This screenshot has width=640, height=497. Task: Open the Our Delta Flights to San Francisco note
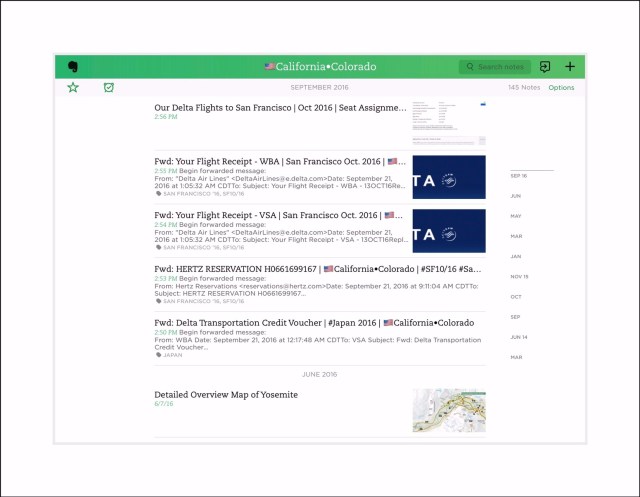pyautogui.click(x=280, y=108)
